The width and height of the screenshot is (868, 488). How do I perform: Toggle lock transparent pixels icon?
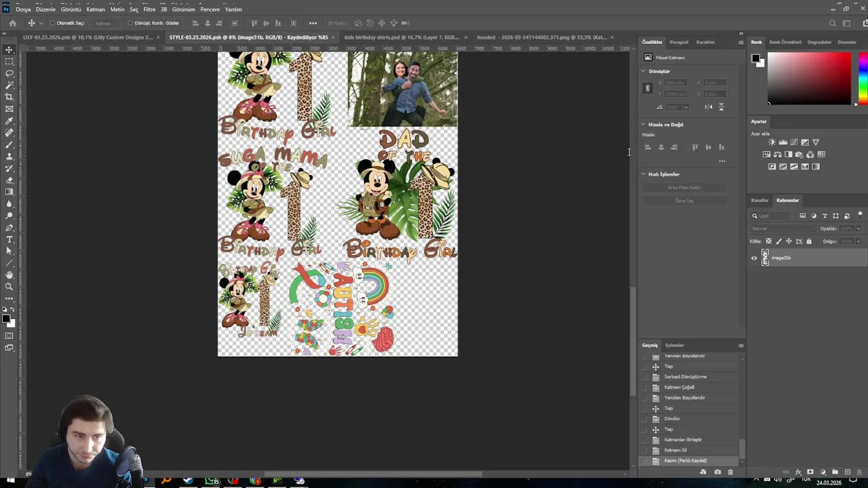click(768, 241)
